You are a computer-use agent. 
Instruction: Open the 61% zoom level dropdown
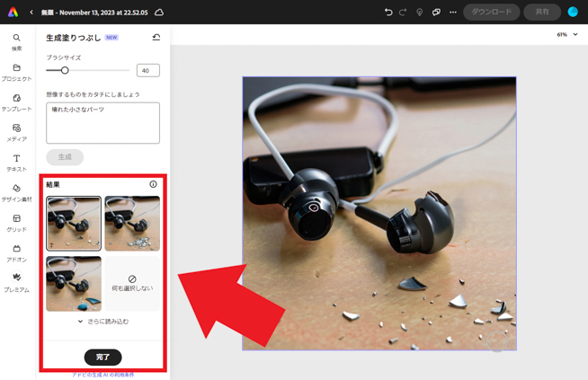point(566,35)
